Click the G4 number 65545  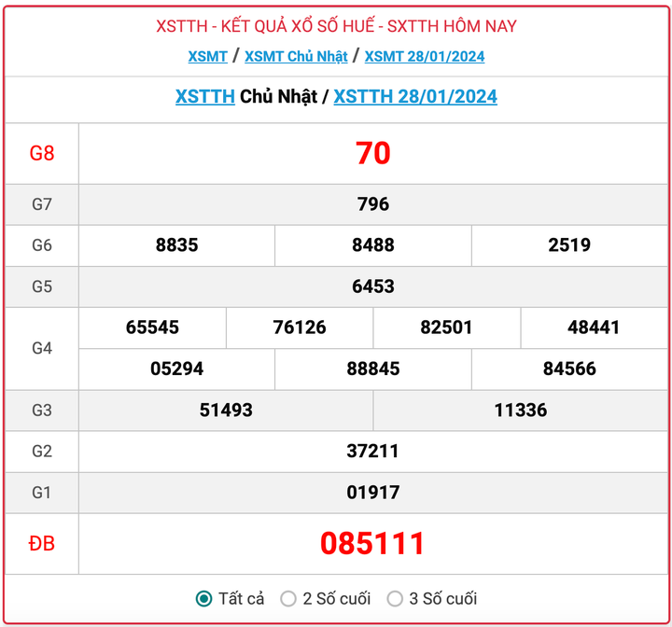pos(152,327)
